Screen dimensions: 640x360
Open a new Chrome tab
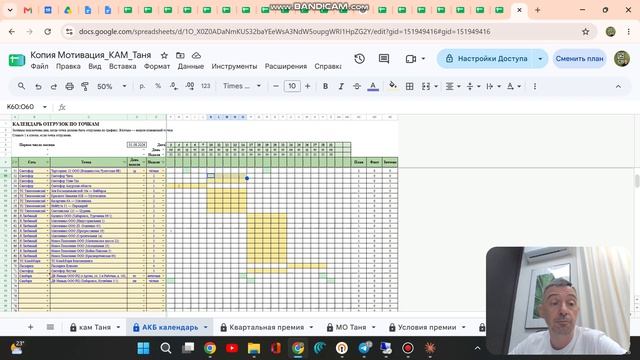(538, 10)
